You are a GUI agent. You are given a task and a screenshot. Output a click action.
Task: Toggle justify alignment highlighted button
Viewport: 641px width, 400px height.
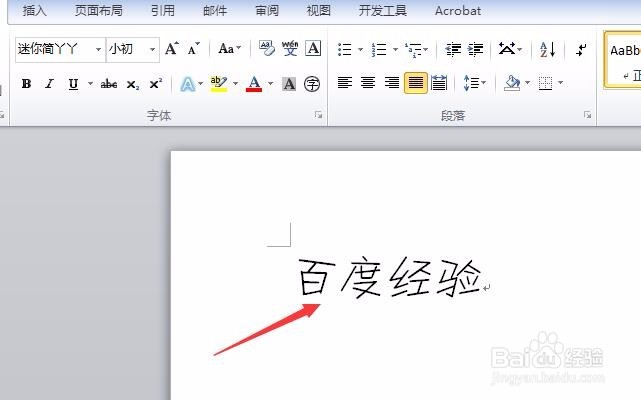[416, 83]
